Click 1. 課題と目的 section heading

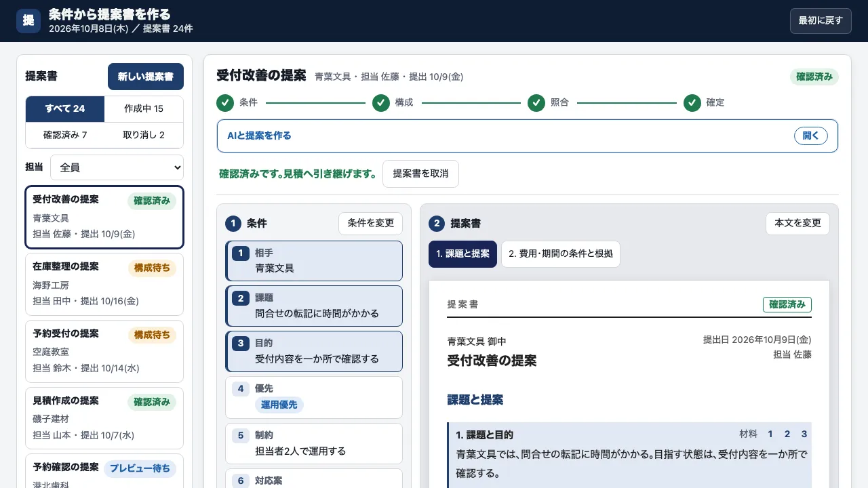[x=485, y=435]
